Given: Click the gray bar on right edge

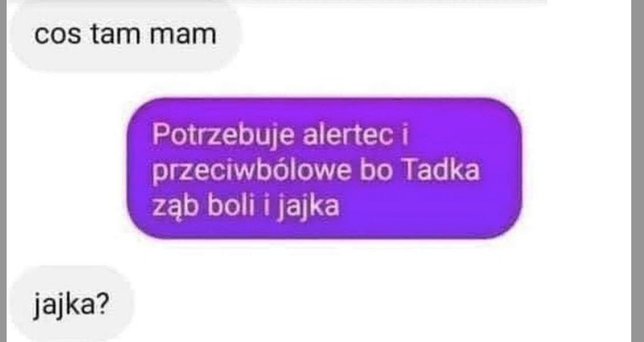Looking at the screenshot, I should [637, 171].
